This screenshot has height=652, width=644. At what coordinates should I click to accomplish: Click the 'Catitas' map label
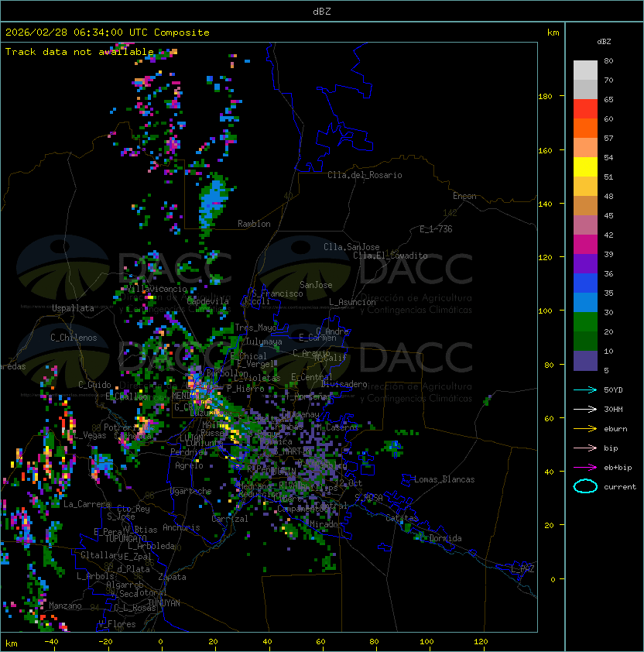402,518
